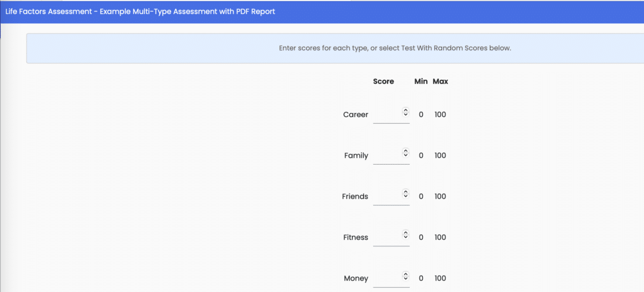Click the Career score input field

(391, 115)
